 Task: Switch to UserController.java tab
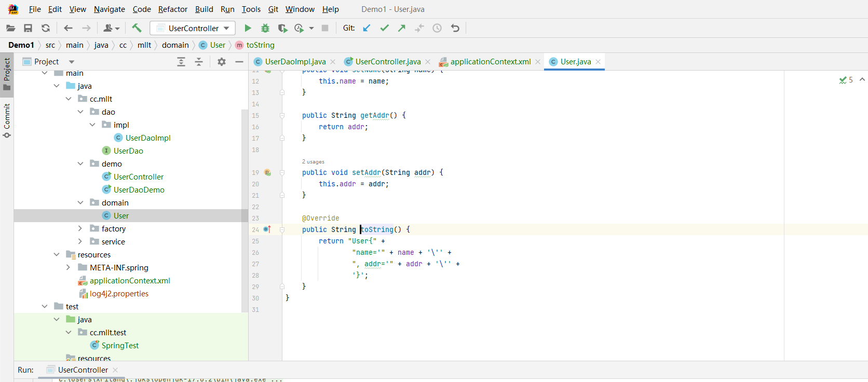(x=388, y=62)
